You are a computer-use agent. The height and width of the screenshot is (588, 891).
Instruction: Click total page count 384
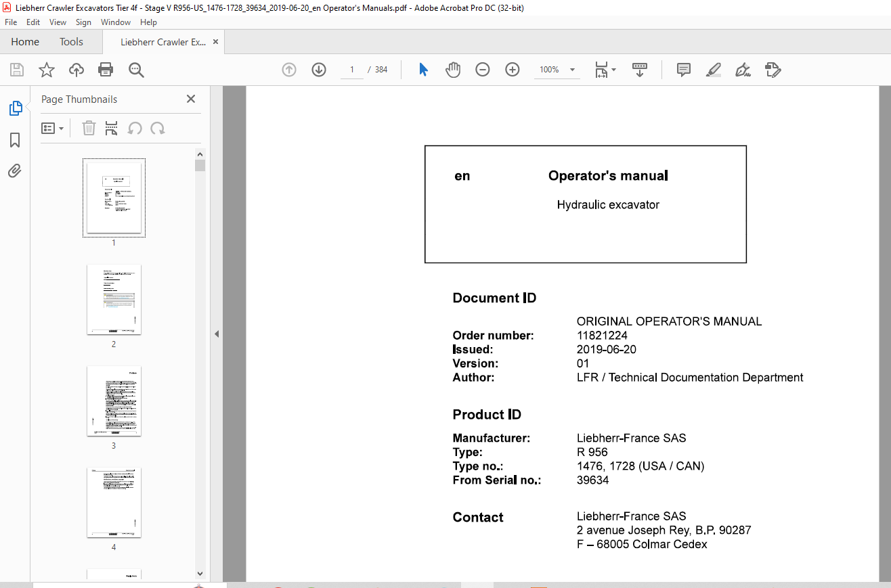pos(381,70)
